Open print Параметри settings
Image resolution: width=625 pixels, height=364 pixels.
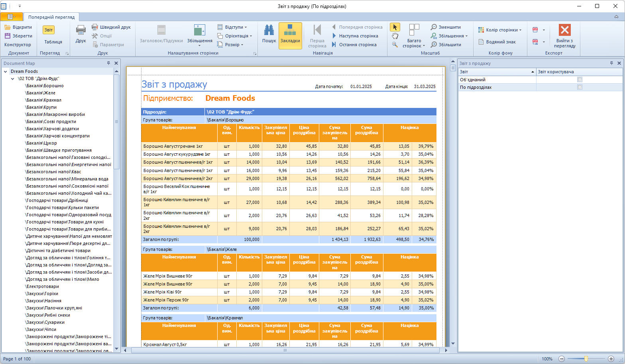pyautogui.click(x=108, y=45)
